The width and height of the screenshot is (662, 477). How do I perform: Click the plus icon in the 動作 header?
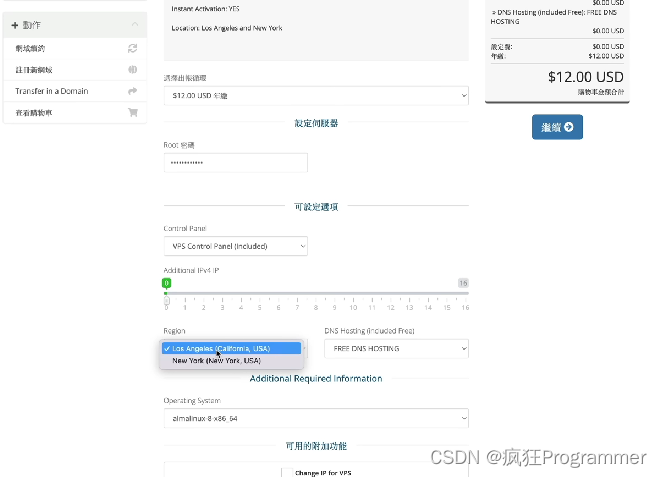tap(14, 24)
